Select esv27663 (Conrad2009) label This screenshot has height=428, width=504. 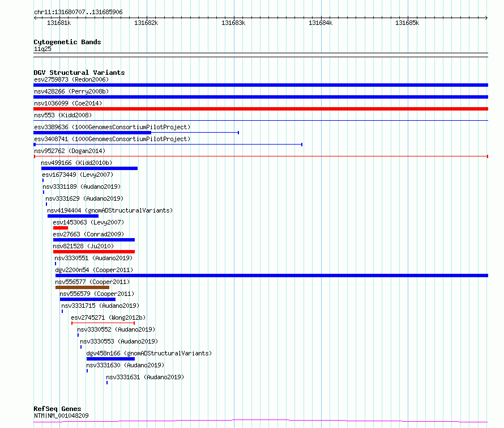88,234
